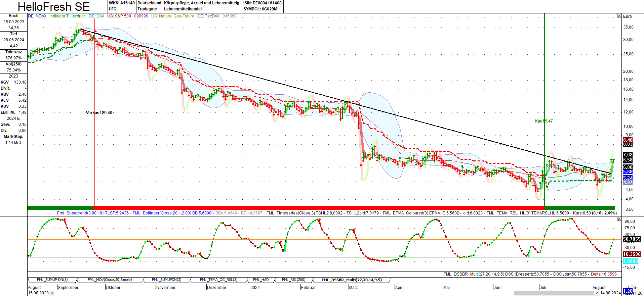This screenshot has height=296, width=644.
Task: Click the FML_Supertrend legend entry
Action: 93,213
